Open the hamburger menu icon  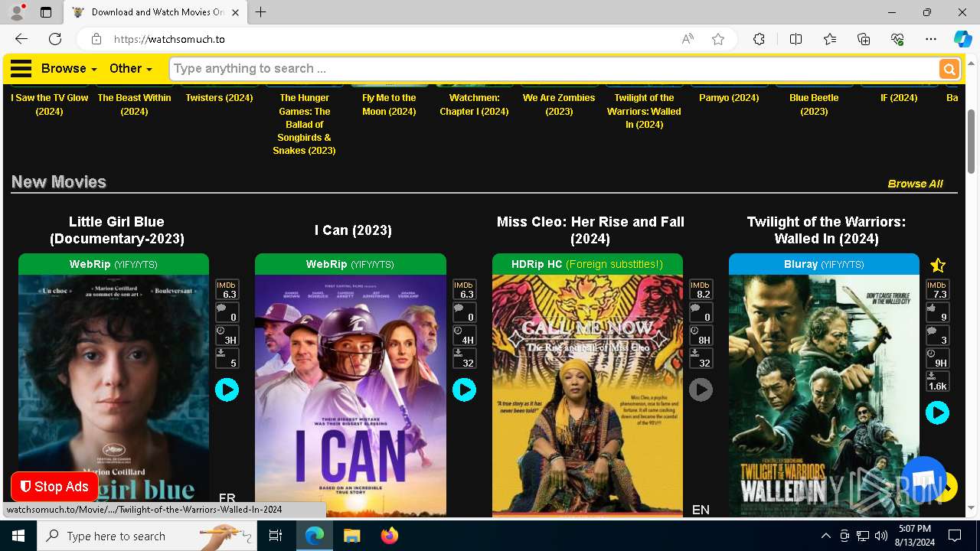pos(21,69)
